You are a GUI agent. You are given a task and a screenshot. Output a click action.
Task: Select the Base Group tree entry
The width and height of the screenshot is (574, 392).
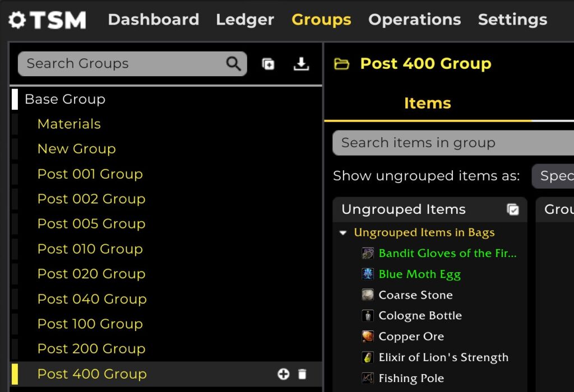tap(65, 99)
